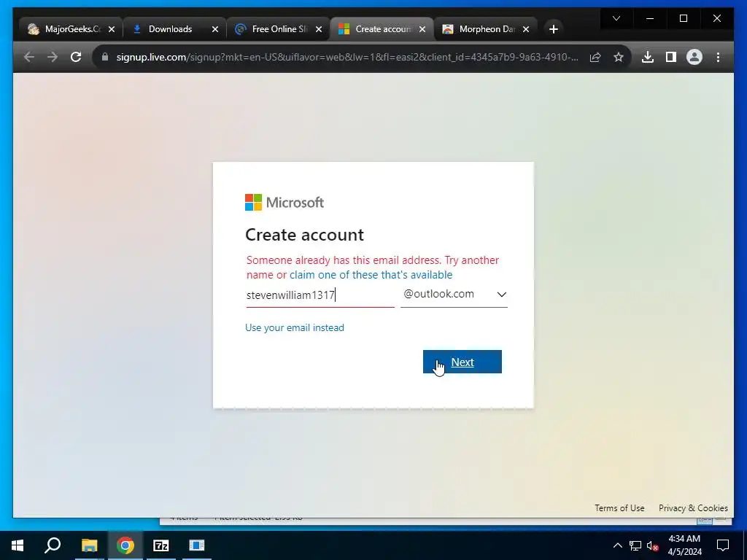Close the Create account tab

(x=422, y=29)
